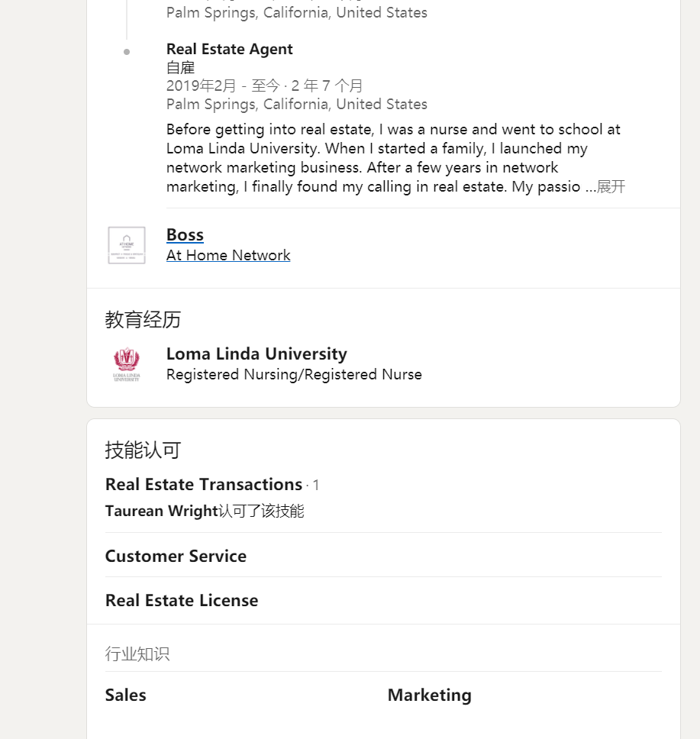Viewport: 700px width, 739px height.
Task: Click the 技能认可 section heading
Action: click(x=143, y=450)
